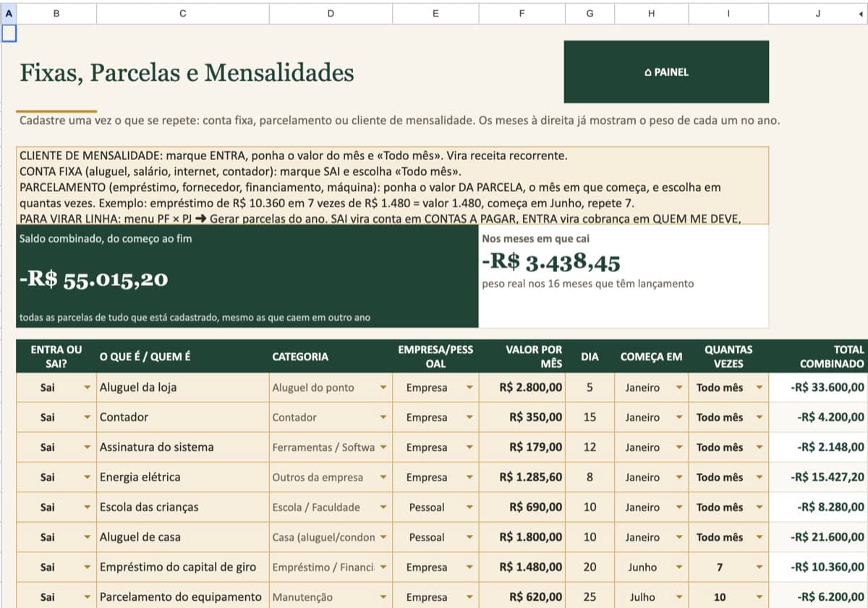This screenshot has height=608, width=868.
Task: Click the R$ 1.285,60 value cell
Action: tap(522, 478)
